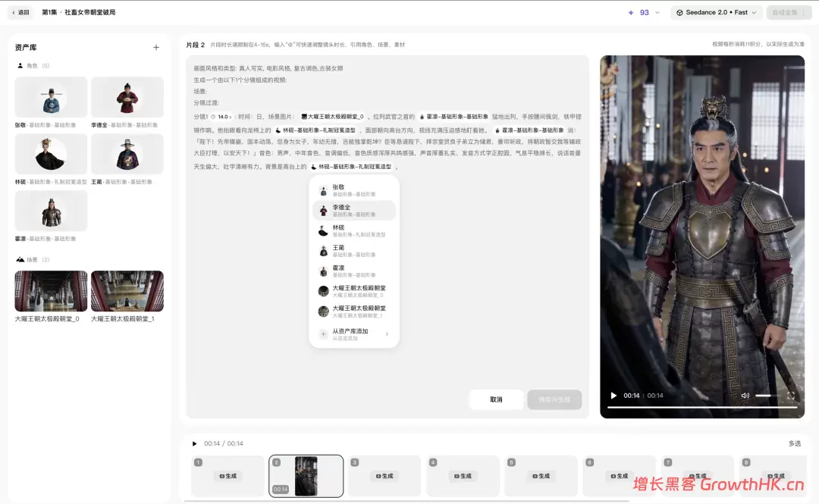Click the credits sparkle icon next to 93
The image size is (819, 504).
(630, 13)
